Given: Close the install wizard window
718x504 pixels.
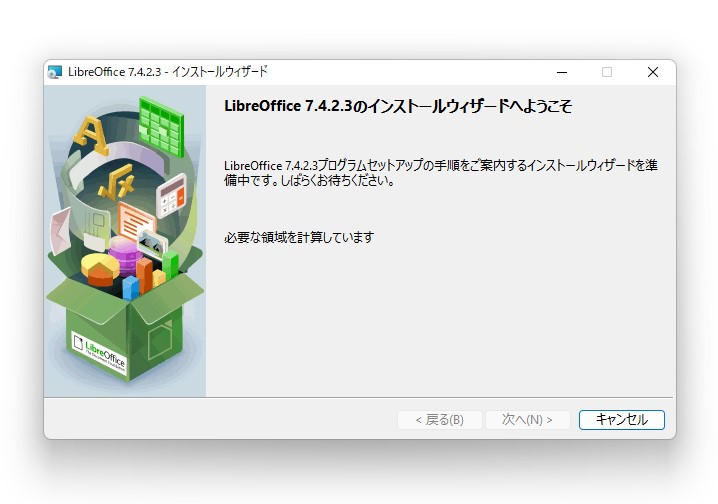Looking at the screenshot, I should [x=653, y=72].
